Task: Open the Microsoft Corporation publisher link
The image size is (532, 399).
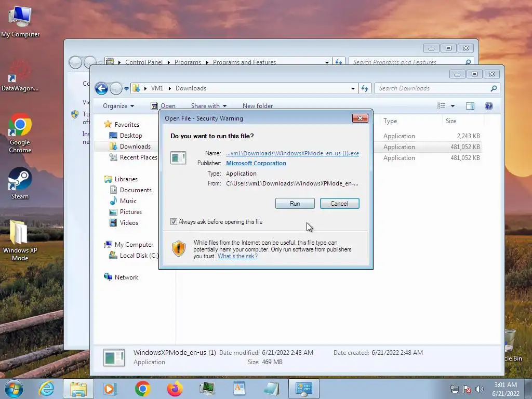Action: click(x=256, y=163)
